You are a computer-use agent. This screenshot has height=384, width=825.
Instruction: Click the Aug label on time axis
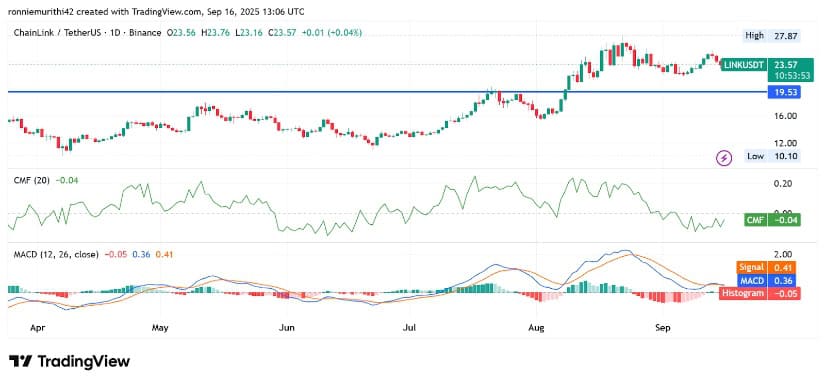pyautogui.click(x=536, y=328)
